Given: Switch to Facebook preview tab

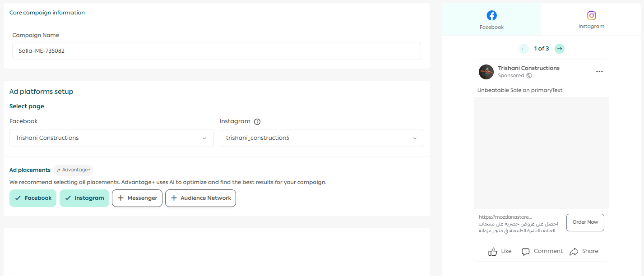Looking at the screenshot, I should point(491,20).
